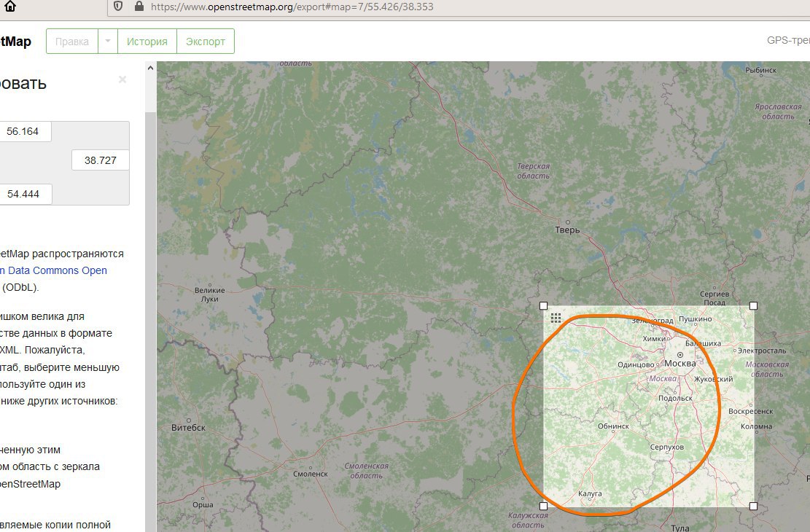This screenshot has height=532, width=810.
Task: Click the Рыбинск label on map
Action: [x=761, y=70]
